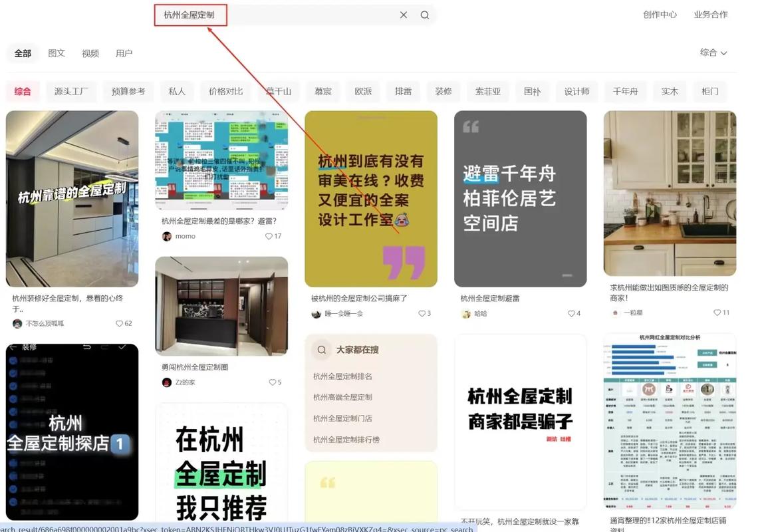The image size is (760, 532).
Task: Clear the search box with X icon
Action: [x=404, y=15]
